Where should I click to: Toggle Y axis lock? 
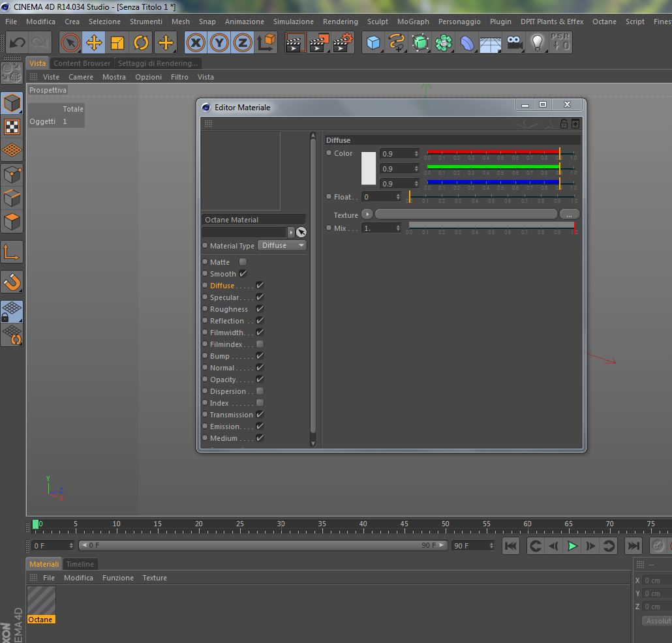pos(219,43)
